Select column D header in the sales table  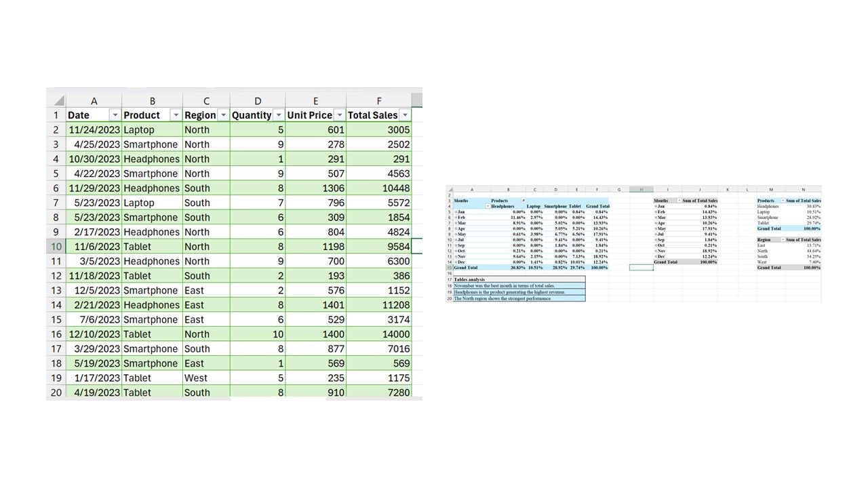[258, 100]
